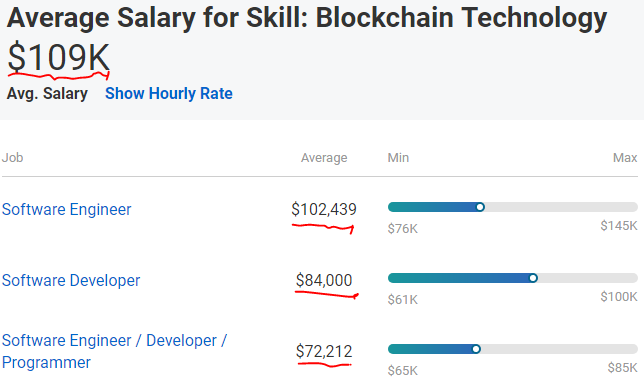Image resolution: width=644 pixels, height=383 pixels.
Task: Select the $102,439 average value
Action: pyautogui.click(x=324, y=209)
